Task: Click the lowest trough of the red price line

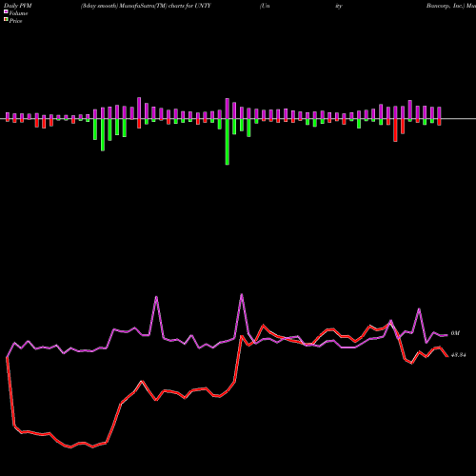Action: pyautogui.click(x=70, y=447)
